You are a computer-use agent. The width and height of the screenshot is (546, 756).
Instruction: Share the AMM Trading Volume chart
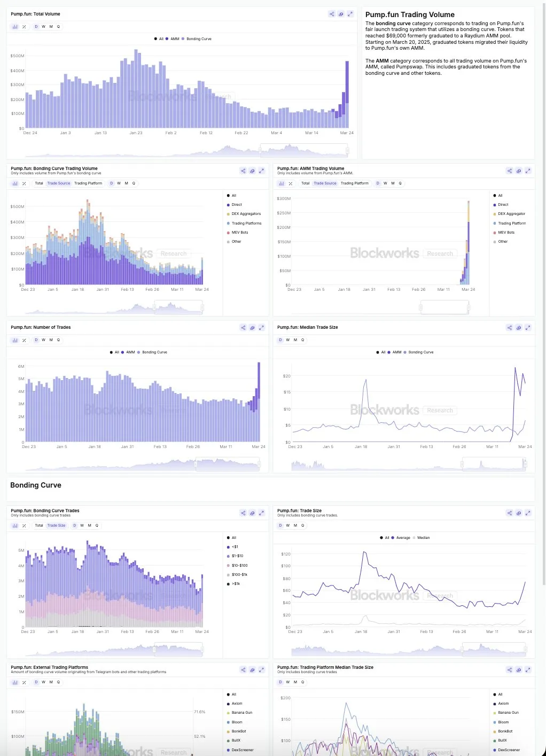pos(510,171)
